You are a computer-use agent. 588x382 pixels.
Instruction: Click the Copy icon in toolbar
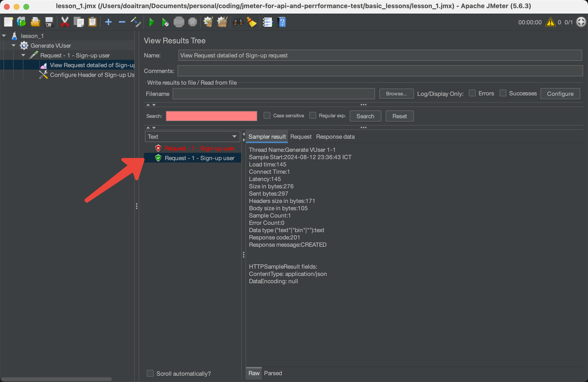(x=79, y=22)
